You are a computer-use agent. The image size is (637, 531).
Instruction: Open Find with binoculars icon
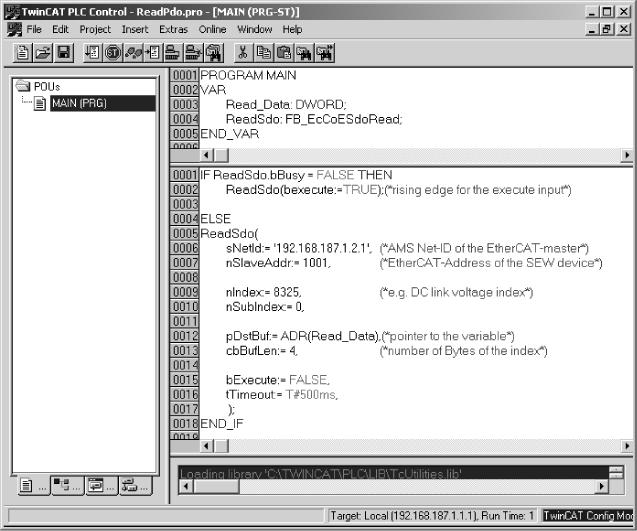pyautogui.click(x=304, y=53)
